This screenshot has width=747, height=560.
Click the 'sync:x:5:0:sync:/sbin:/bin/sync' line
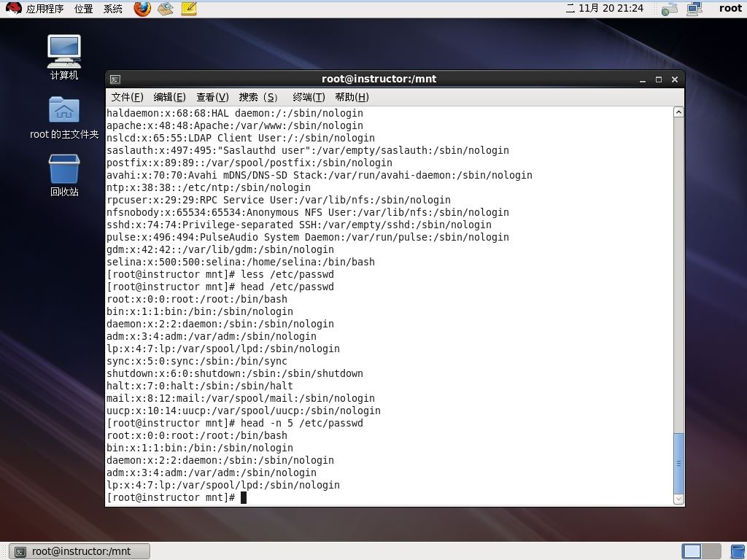click(x=197, y=361)
